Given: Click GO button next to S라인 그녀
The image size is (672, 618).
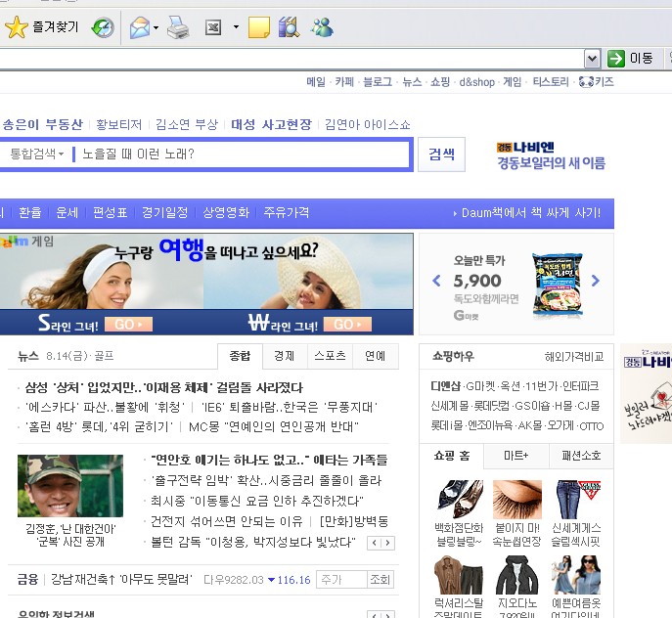Looking at the screenshot, I should pos(128,325).
